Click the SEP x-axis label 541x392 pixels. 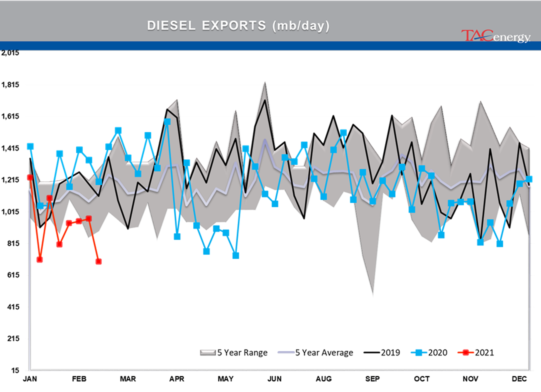[x=372, y=379]
